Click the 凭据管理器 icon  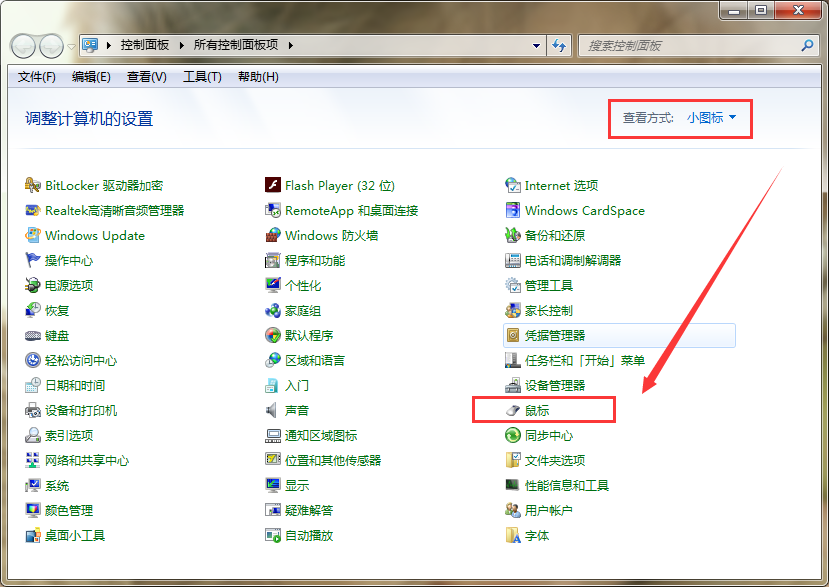(x=513, y=336)
